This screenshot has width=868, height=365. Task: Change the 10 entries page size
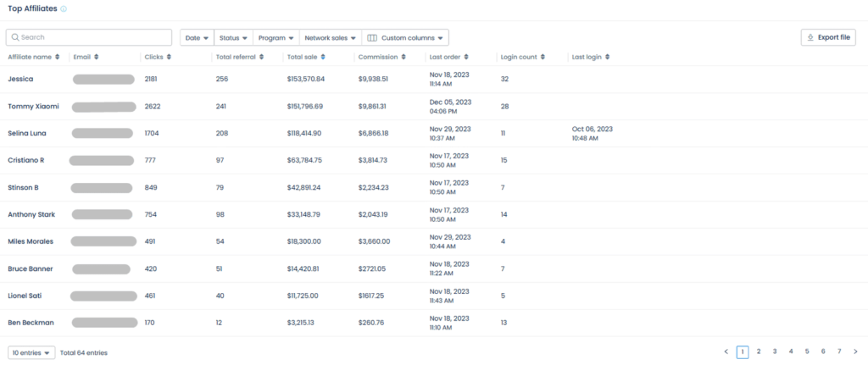[x=32, y=352]
